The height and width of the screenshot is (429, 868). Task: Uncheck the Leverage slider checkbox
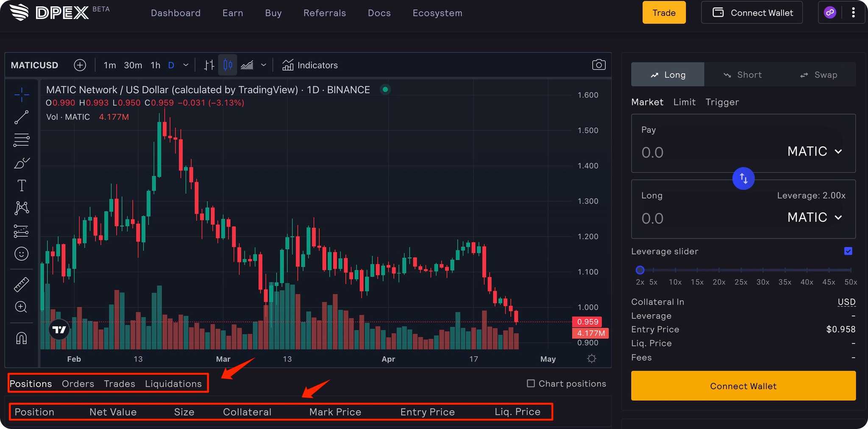848,251
